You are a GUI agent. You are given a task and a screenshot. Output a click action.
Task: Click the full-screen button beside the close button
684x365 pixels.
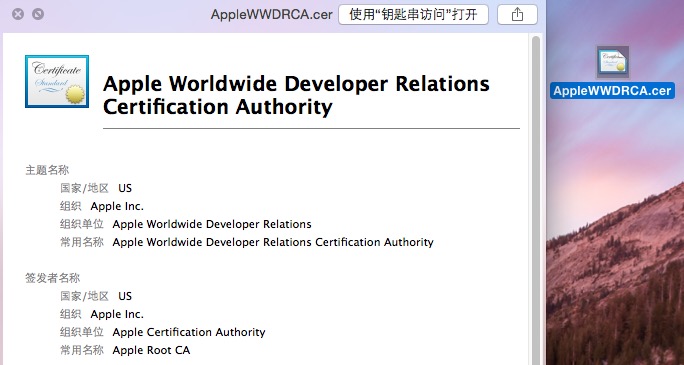pyautogui.click(x=38, y=14)
